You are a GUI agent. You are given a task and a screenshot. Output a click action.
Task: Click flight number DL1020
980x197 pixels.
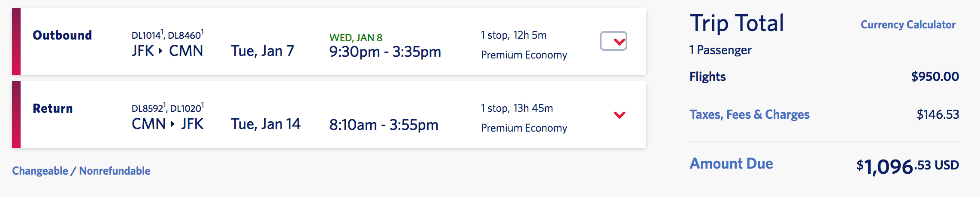[x=186, y=108]
